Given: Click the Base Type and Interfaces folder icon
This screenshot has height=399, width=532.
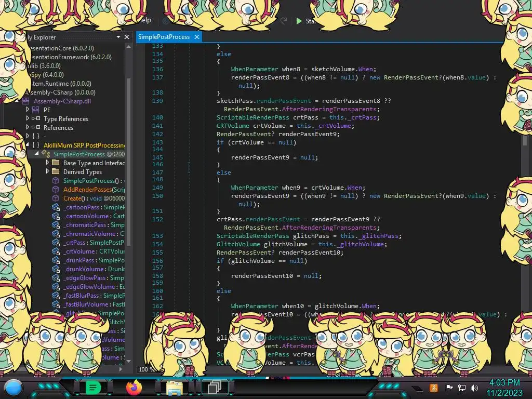Looking at the screenshot, I should coord(55,163).
